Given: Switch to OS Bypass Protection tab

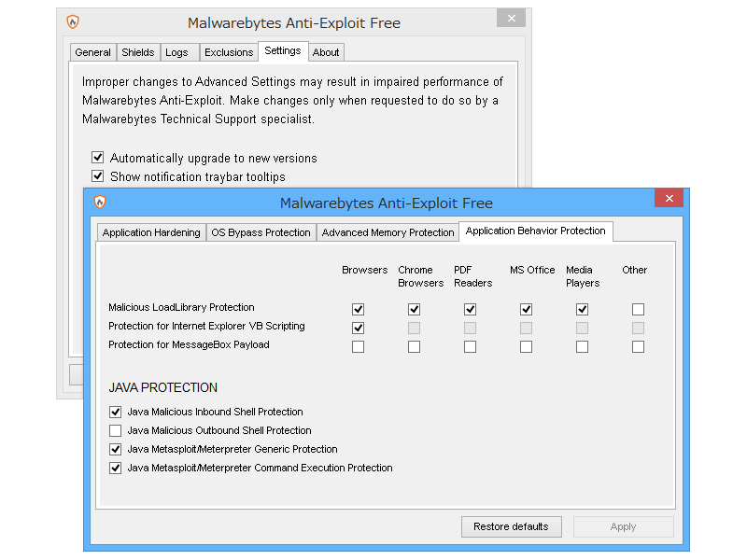Looking at the screenshot, I should (x=261, y=232).
